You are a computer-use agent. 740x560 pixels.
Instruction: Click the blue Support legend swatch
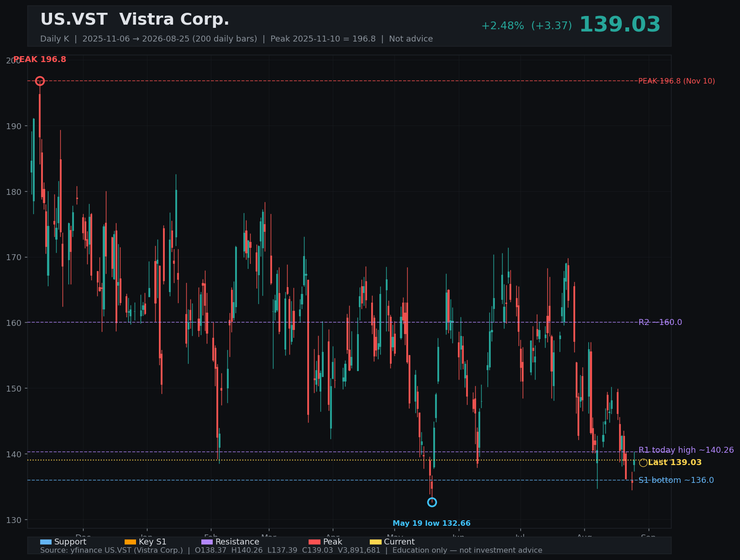tap(46, 542)
